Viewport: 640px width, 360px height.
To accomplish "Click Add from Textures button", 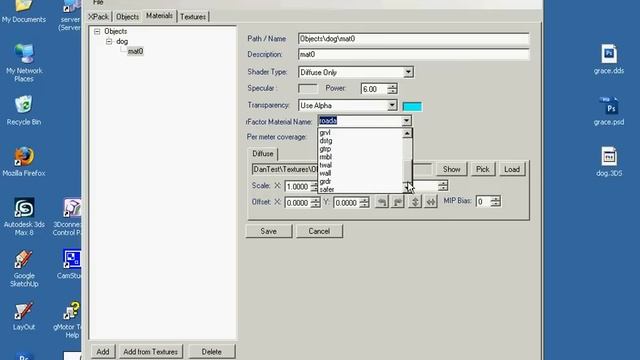I will tap(151, 351).
